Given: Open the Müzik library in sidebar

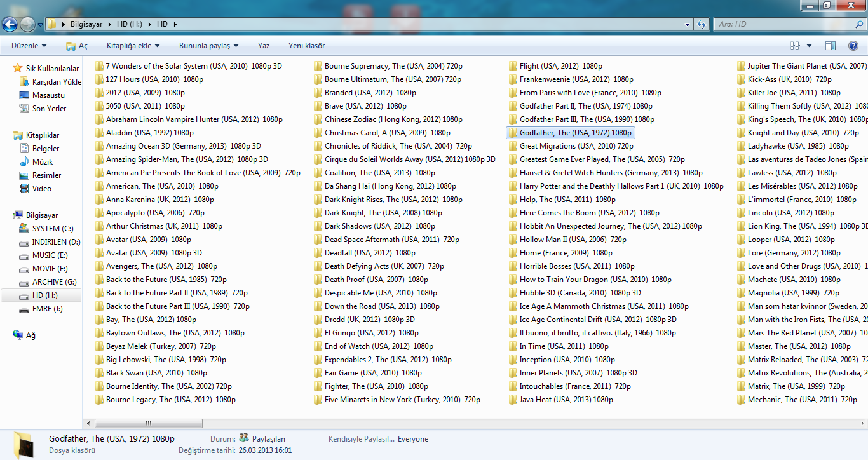Looking at the screenshot, I should click(x=43, y=162).
